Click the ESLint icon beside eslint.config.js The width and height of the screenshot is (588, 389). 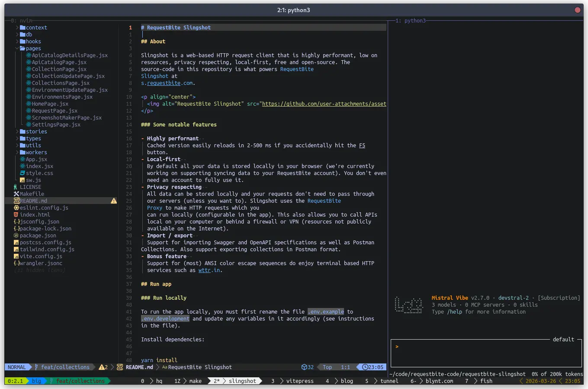point(16,207)
